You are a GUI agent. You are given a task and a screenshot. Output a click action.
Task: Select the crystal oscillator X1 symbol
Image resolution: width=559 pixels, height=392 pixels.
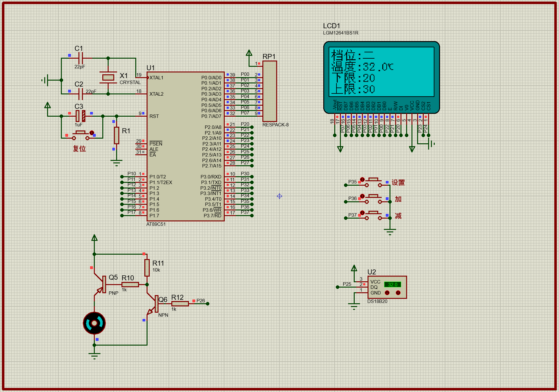pos(108,77)
